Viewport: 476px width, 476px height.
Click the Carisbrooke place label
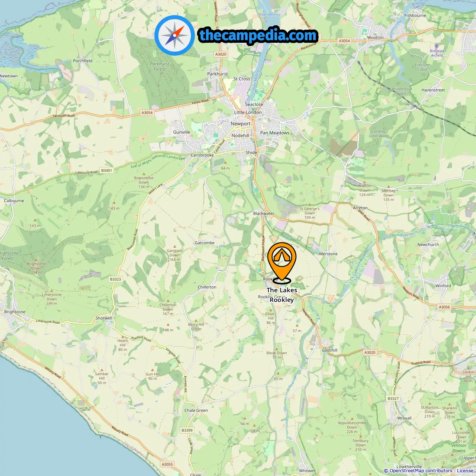click(202, 155)
